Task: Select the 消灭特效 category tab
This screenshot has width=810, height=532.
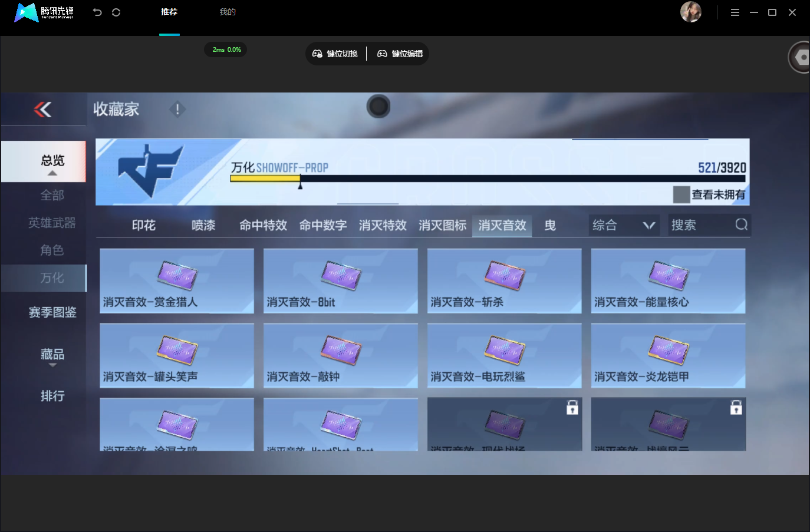Action: (x=383, y=225)
